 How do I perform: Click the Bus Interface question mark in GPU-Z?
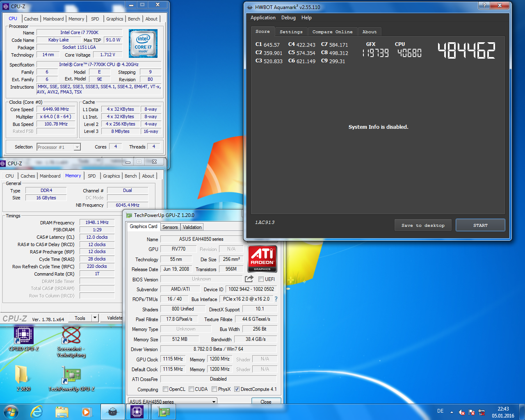(276, 299)
